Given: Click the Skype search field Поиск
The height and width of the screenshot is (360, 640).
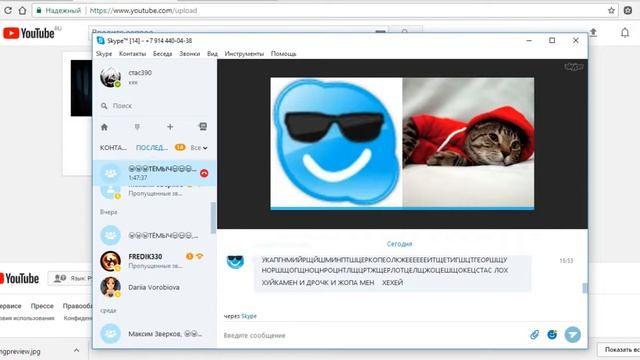Looking at the screenshot, I should pyautogui.click(x=154, y=106).
